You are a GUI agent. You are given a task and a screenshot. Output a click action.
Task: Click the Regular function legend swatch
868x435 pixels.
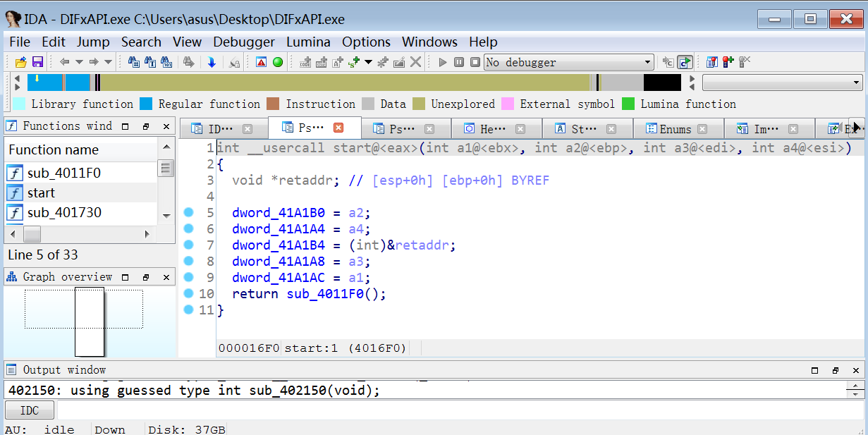[x=146, y=104]
